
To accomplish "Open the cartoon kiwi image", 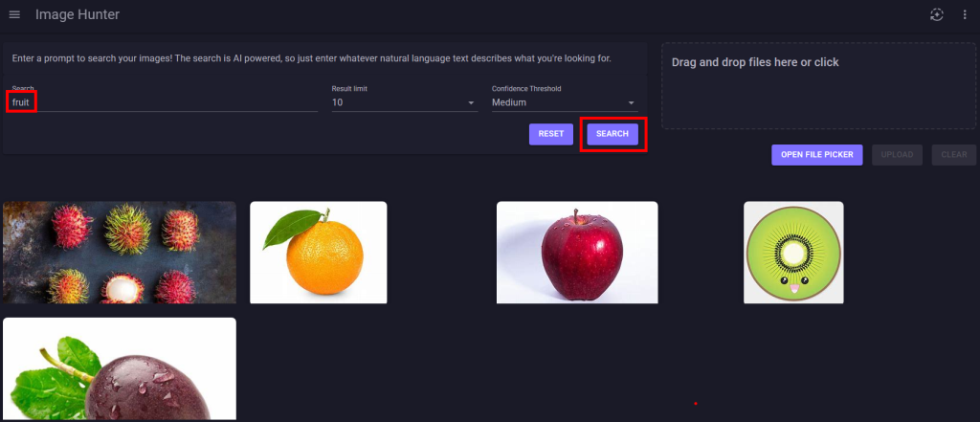I will click(793, 252).
